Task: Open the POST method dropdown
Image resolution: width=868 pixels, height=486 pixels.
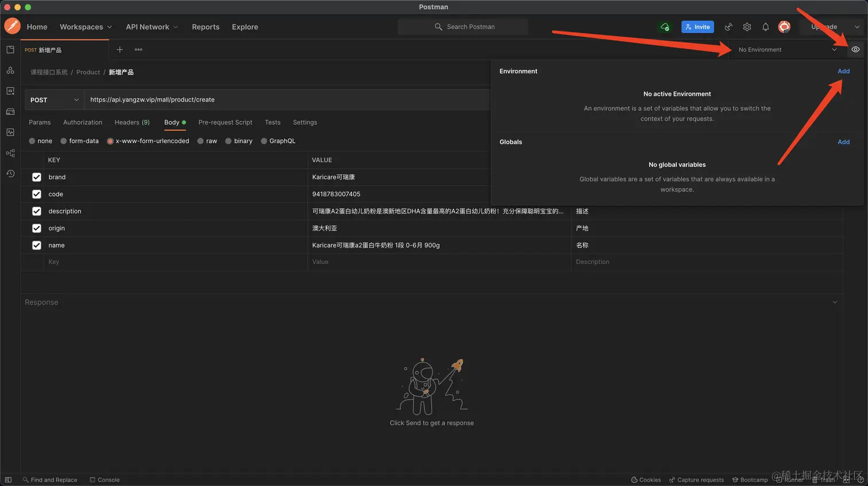Action: pos(54,100)
